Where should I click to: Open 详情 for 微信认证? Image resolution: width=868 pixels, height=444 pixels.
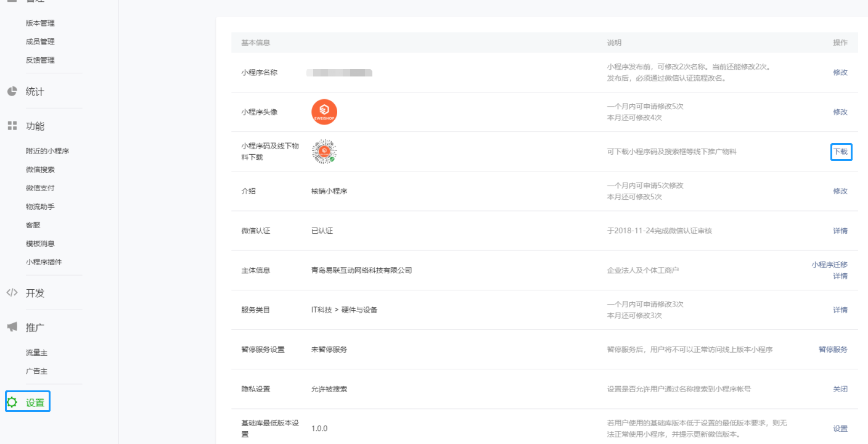(840, 231)
